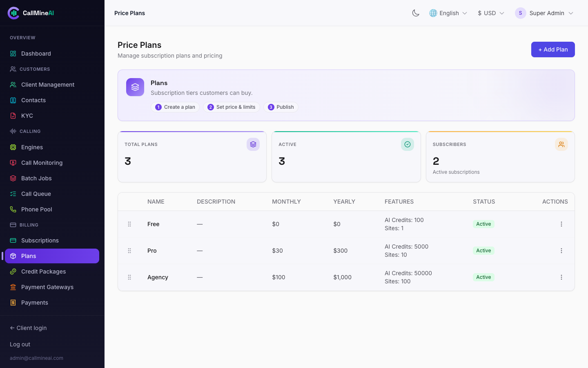Click the $1,000 yearly price
The image size is (588, 368).
[x=342, y=277]
